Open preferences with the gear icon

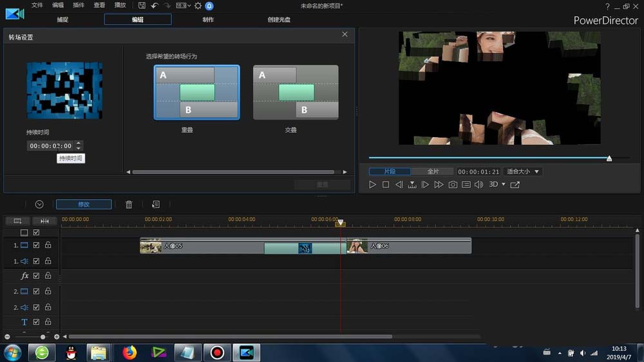pyautogui.click(x=198, y=5)
